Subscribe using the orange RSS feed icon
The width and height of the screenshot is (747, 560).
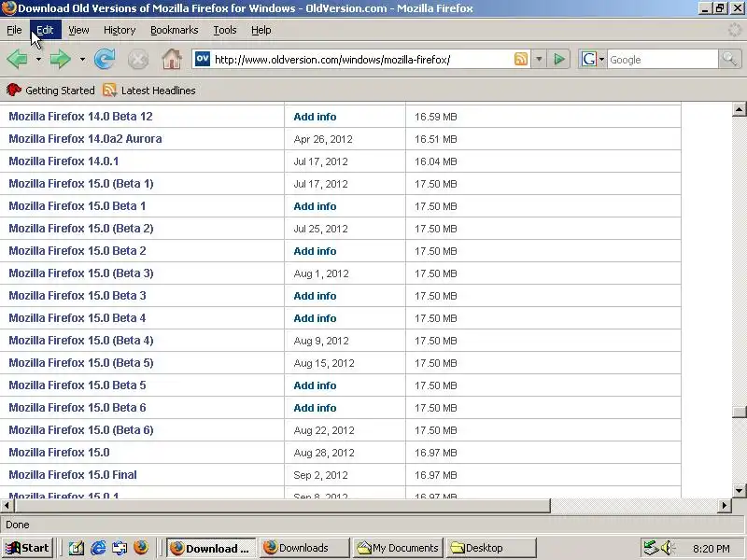click(521, 59)
